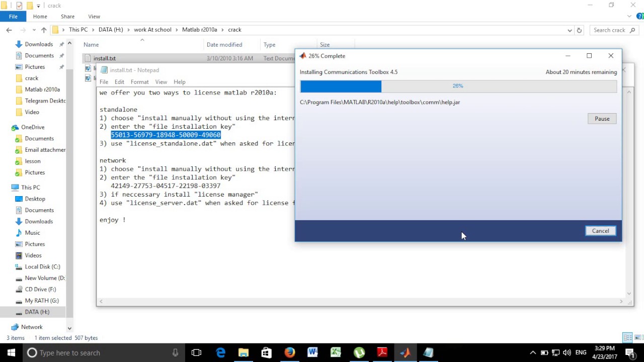Open the Explorer File tab
Image resolution: width=644 pixels, height=362 pixels.
(x=13, y=16)
